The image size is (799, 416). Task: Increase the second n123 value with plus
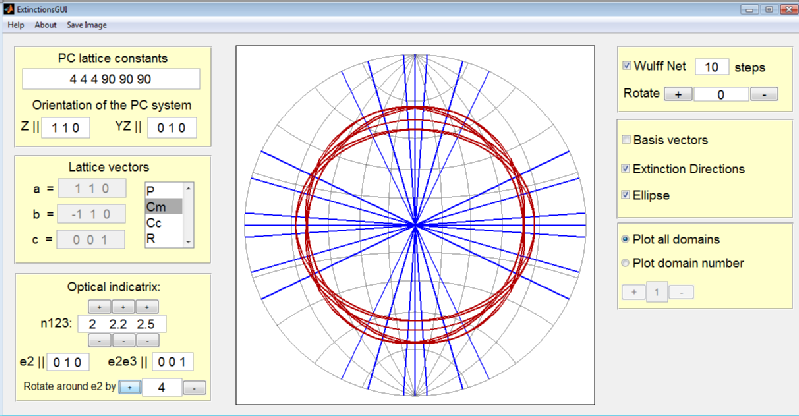pos(121,306)
